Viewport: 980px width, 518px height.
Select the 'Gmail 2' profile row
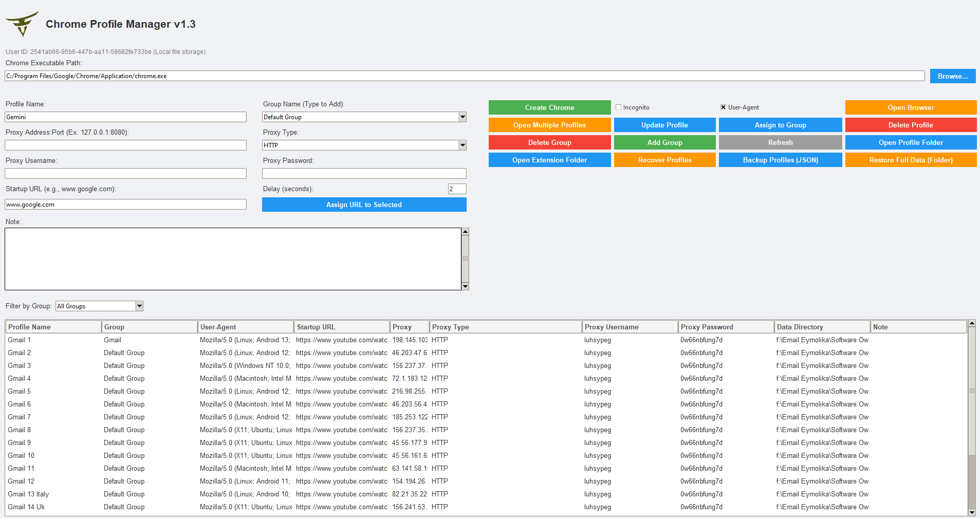click(x=486, y=353)
